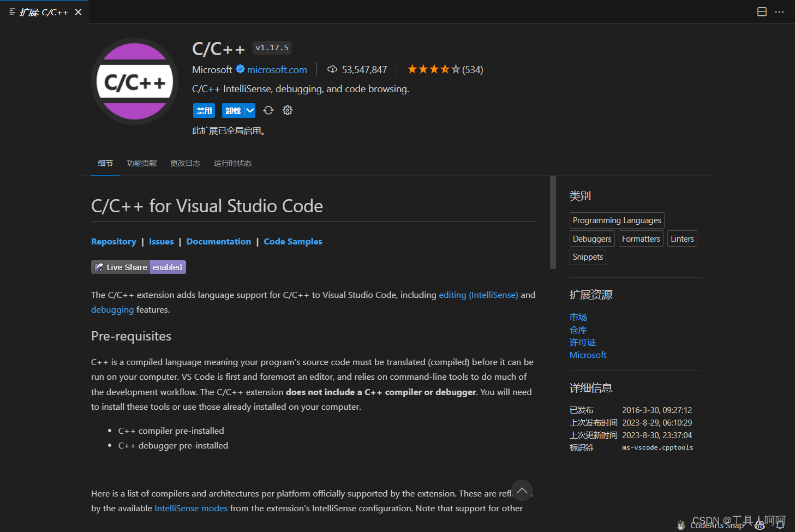
Task: Click the 扩展: C/C++ editor tab
Action: click(44, 12)
